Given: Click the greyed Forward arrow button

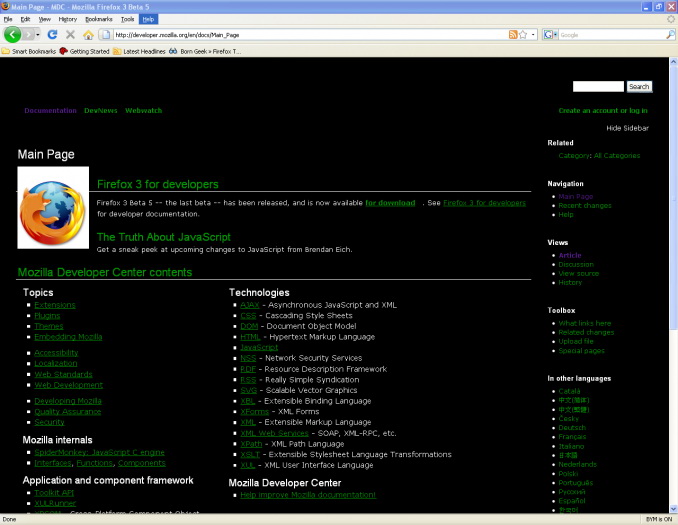Looking at the screenshot, I should [29, 35].
